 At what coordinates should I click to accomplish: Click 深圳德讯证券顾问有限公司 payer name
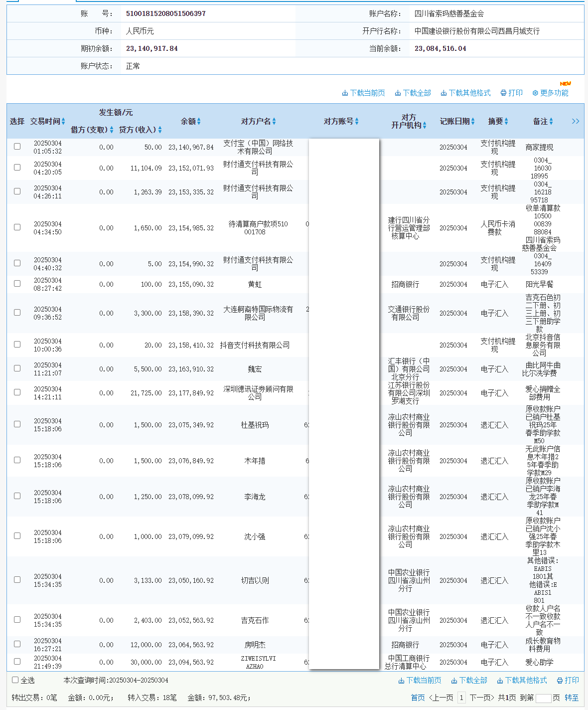(258, 393)
